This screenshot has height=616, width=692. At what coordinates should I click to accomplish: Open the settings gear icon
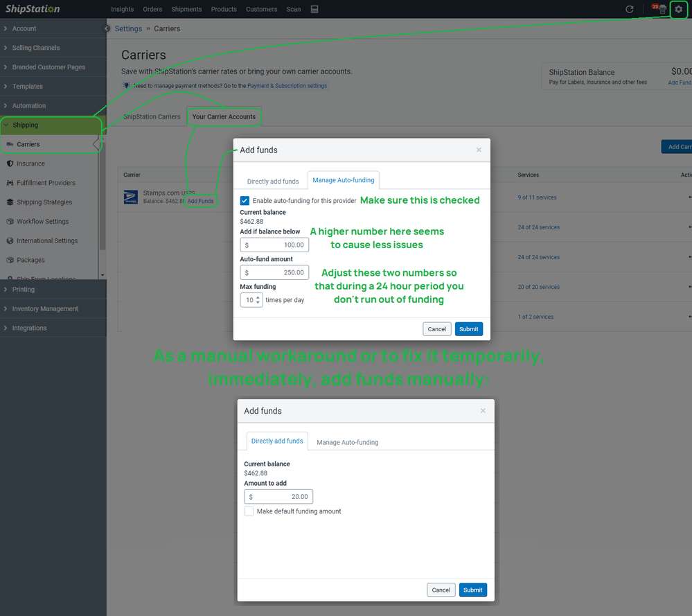pos(678,9)
